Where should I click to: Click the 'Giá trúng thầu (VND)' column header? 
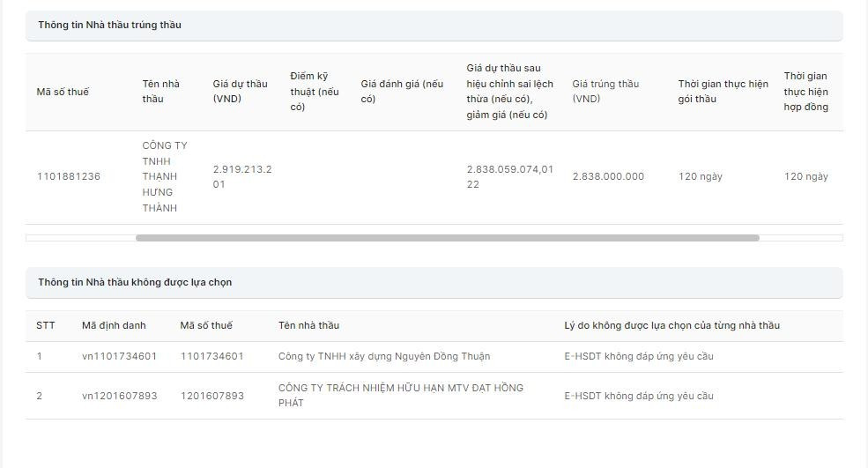[x=605, y=92]
